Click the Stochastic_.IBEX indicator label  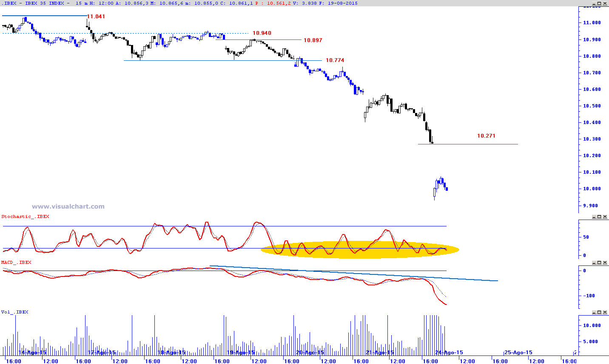point(25,217)
